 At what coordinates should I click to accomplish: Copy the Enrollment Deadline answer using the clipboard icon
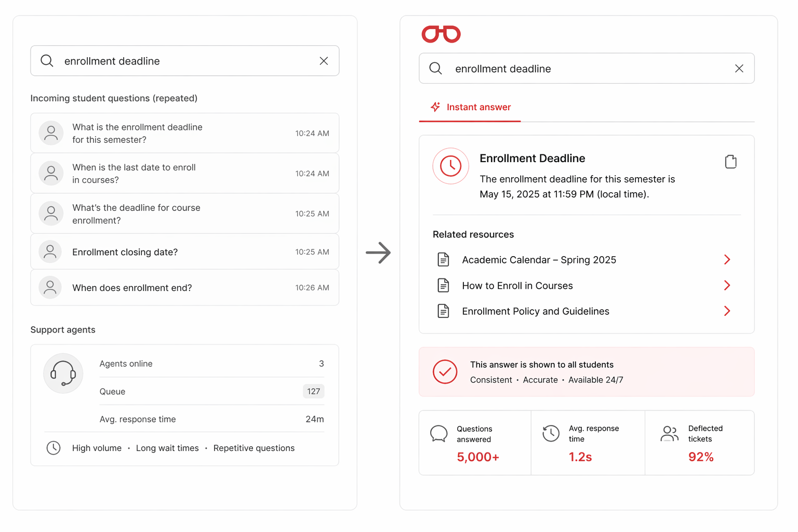(x=730, y=162)
